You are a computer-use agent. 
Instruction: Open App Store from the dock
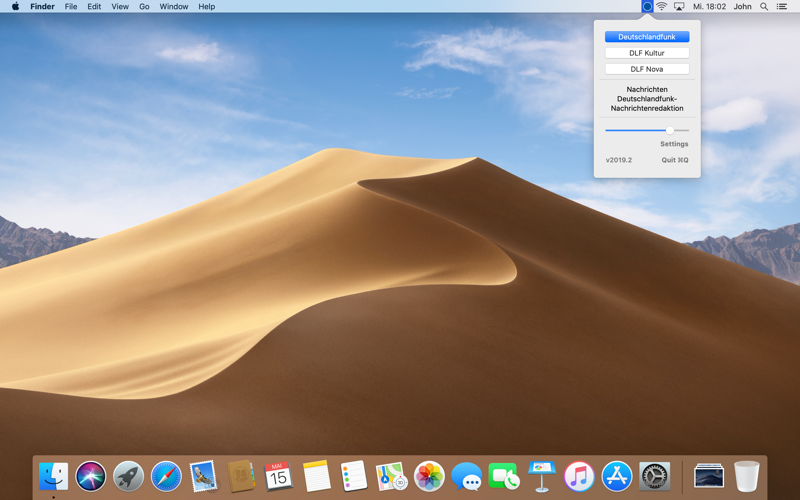(617, 477)
